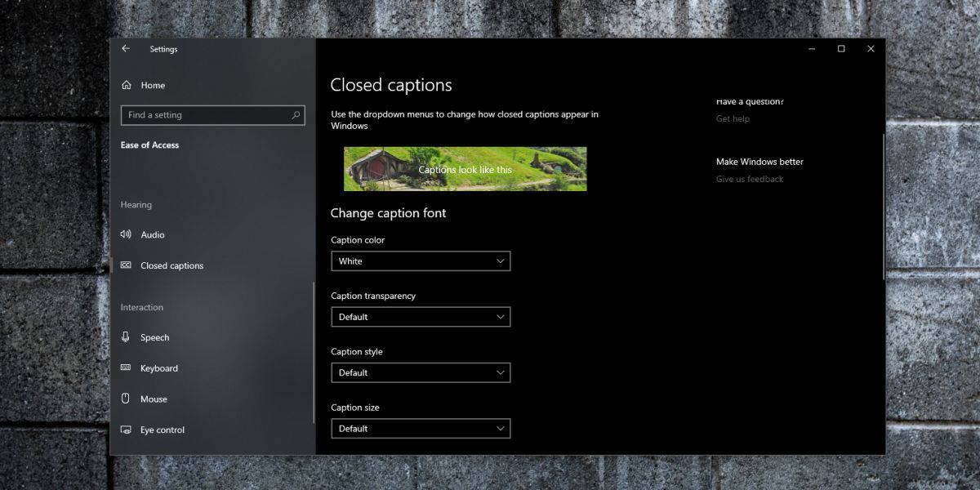Focus the Find a setting search box
This screenshot has height=490, width=980.
204,115
